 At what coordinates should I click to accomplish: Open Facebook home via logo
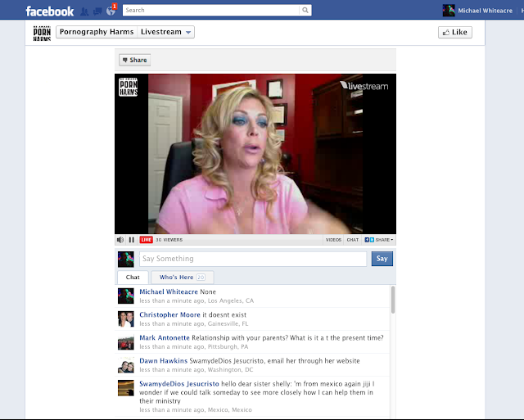point(49,11)
